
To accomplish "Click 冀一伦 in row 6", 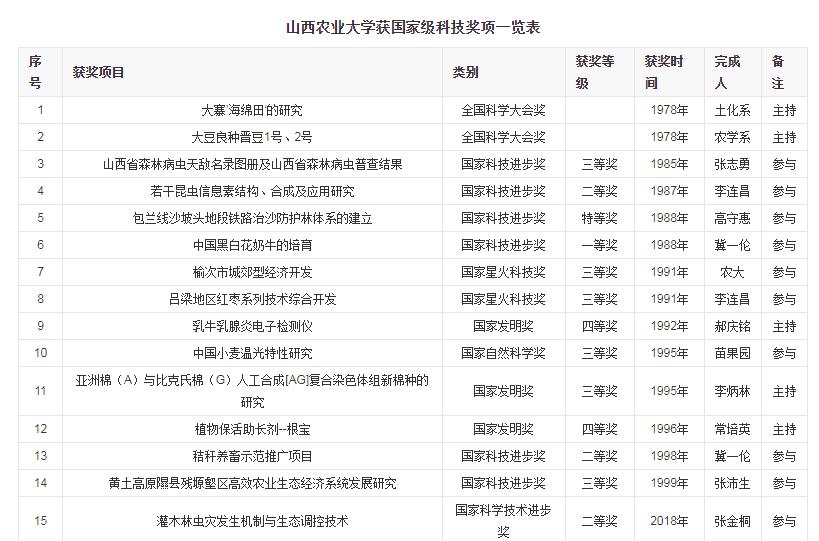I will [732, 245].
